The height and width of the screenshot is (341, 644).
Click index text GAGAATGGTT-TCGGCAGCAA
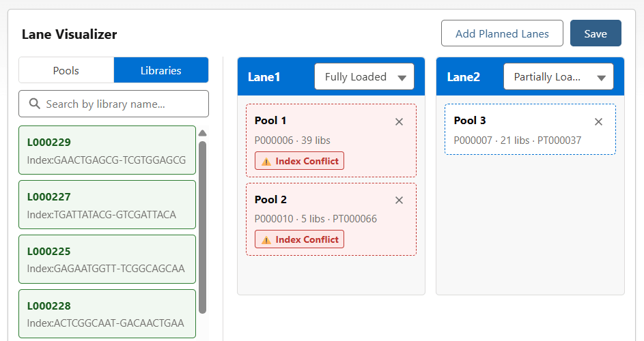pyautogui.click(x=120, y=269)
